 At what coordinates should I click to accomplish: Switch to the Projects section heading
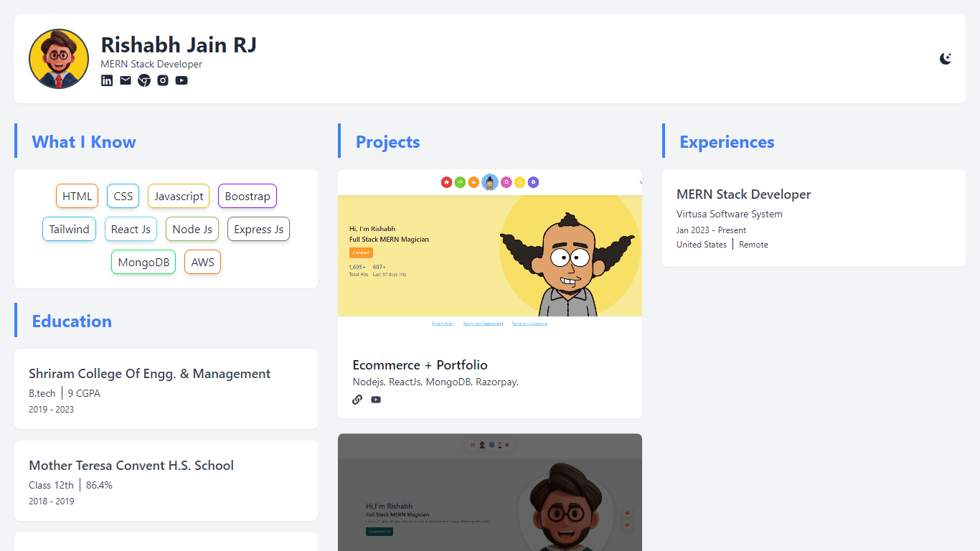[387, 141]
